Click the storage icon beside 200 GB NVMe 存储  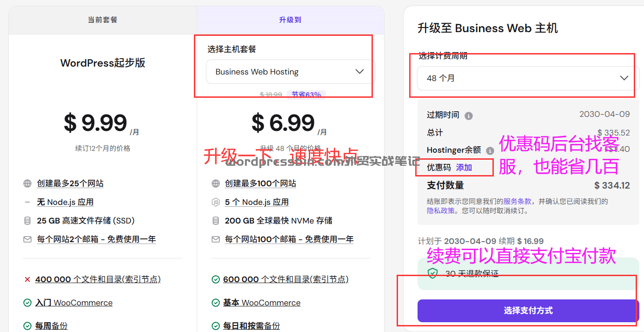(x=215, y=220)
